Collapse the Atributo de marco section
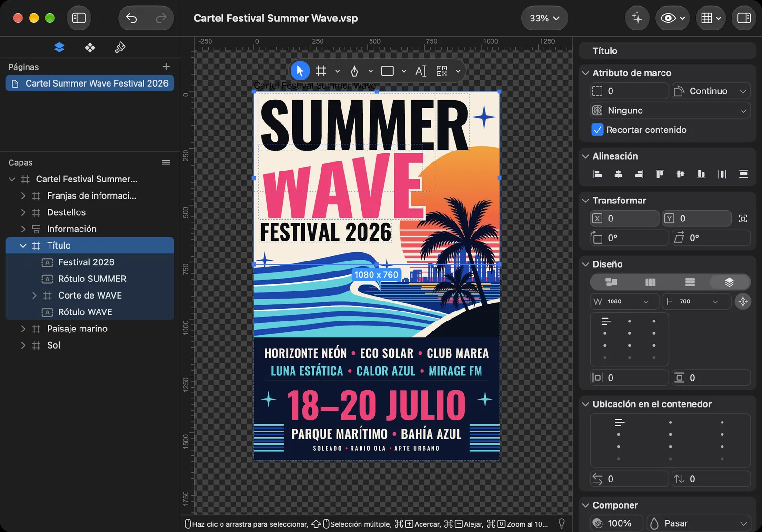Image resolution: width=762 pixels, height=532 pixels. coord(586,73)
